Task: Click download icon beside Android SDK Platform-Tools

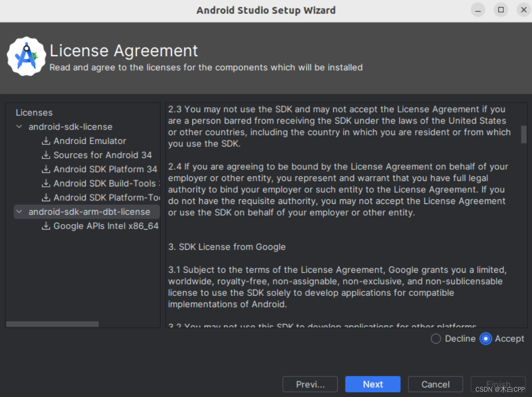Action: [x=46, y=197]
